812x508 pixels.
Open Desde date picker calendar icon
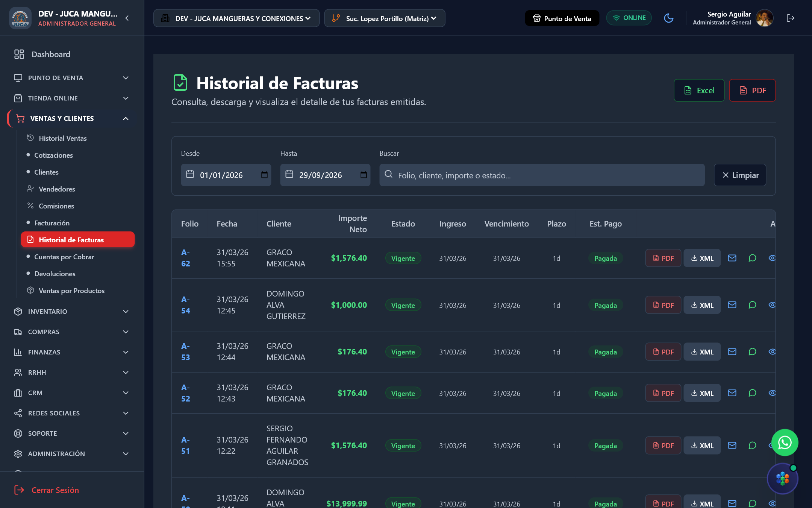[264, 175]
